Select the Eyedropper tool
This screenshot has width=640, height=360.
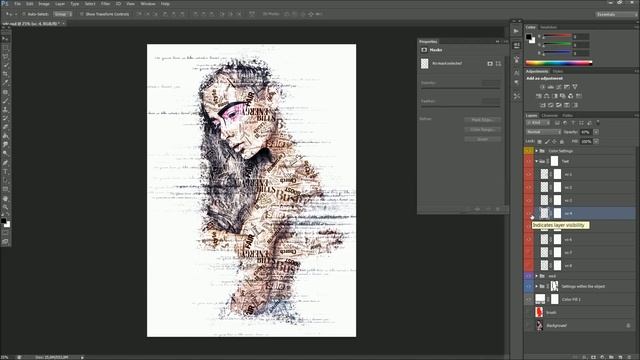point(5,83)
